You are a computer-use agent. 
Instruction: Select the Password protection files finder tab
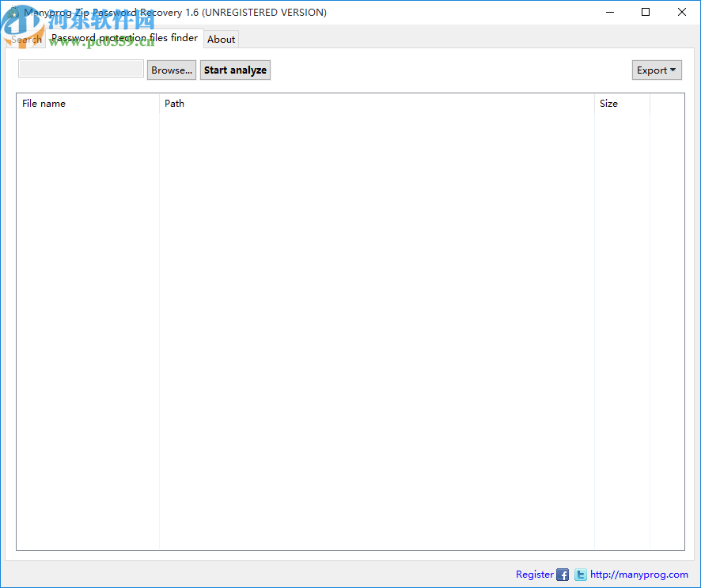pyautogui.click(x=123, y=38)
